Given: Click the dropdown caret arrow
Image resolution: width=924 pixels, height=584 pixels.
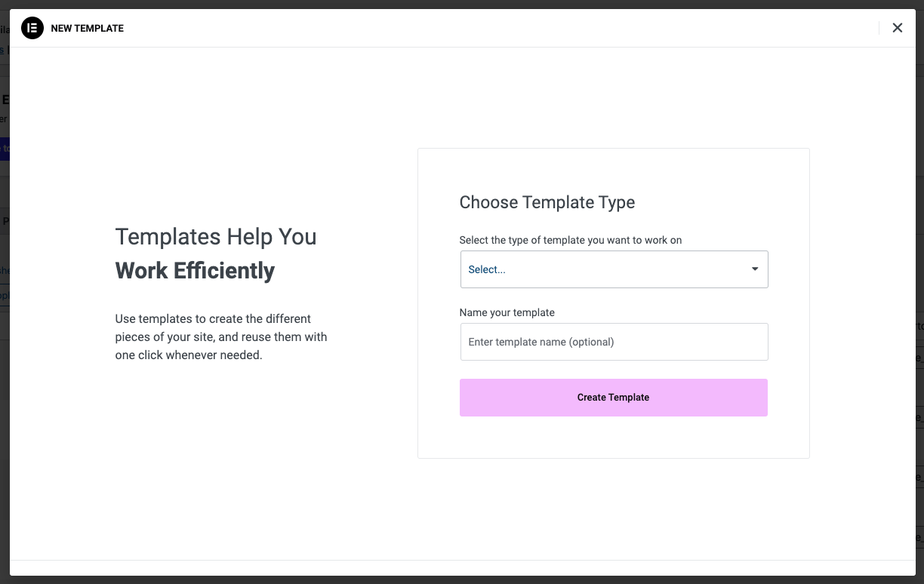Looking at the screenshot, I should coord(755,269).
